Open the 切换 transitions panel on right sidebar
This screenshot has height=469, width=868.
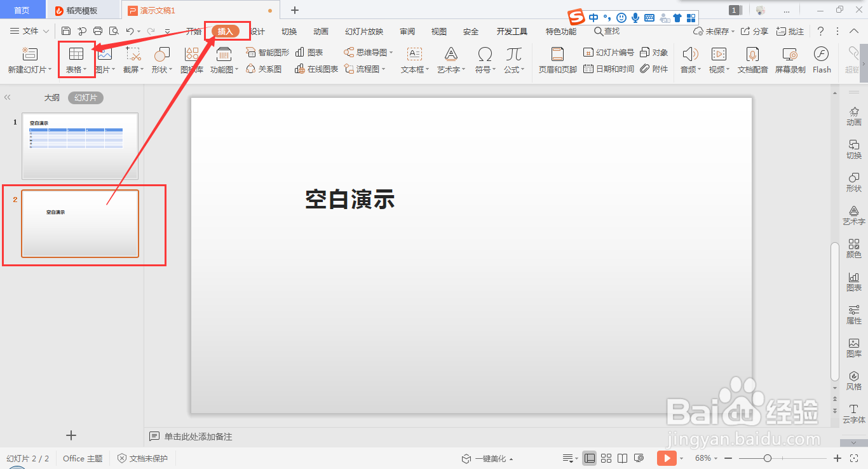click(x=853, y=150)
